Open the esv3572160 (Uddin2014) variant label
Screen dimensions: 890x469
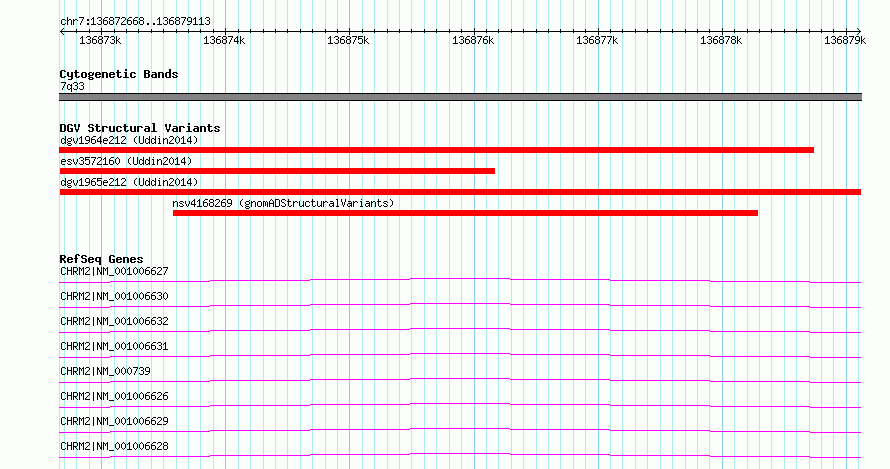(x=126, y=161)
